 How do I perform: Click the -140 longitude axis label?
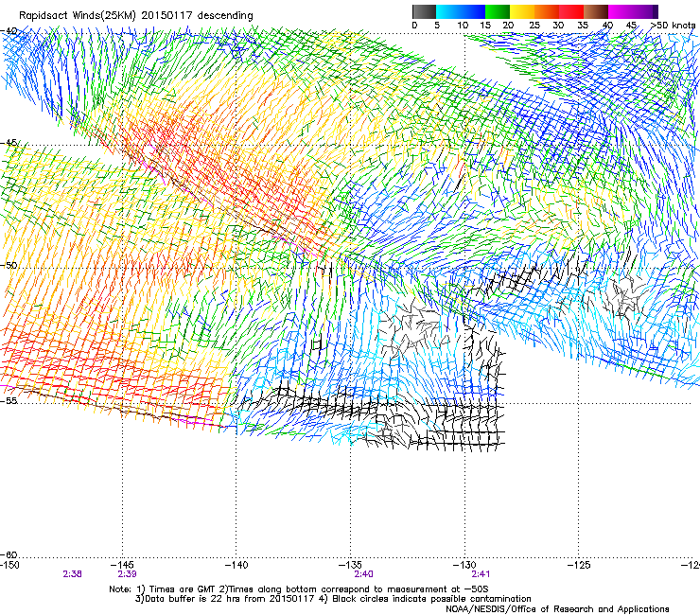coord(236,565)
